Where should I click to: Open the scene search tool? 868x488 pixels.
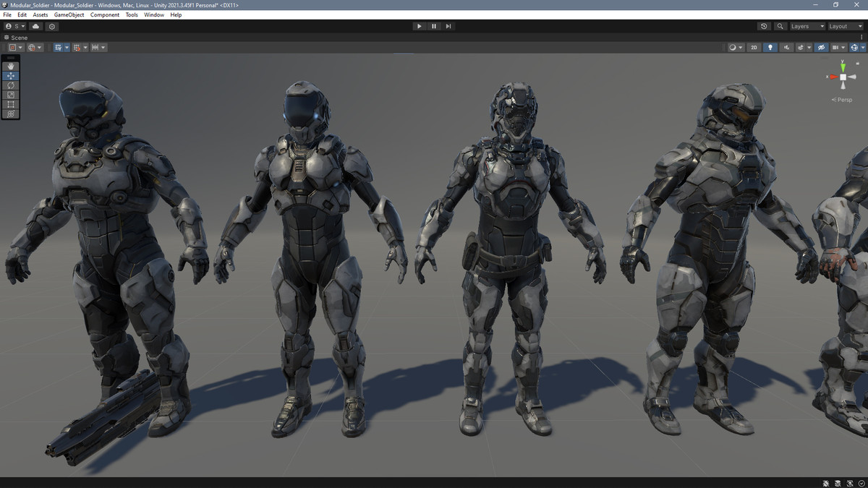pos(780,26)
